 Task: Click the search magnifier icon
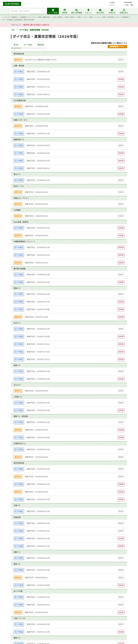coord(44,11)
